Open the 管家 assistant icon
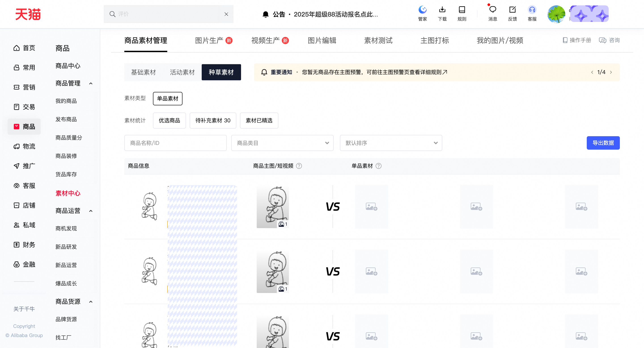This screenshot has width=644, height=348. (422, 13)
